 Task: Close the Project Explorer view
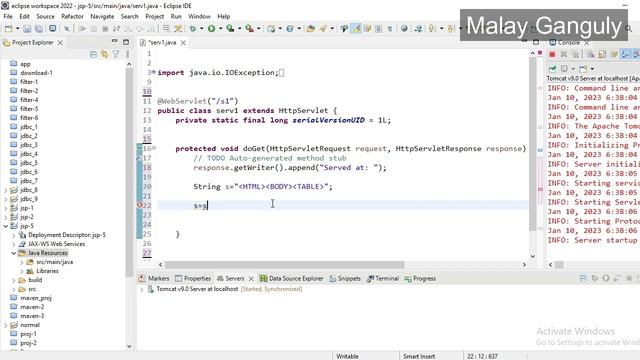pyautogui.click(x=60, y=42)
